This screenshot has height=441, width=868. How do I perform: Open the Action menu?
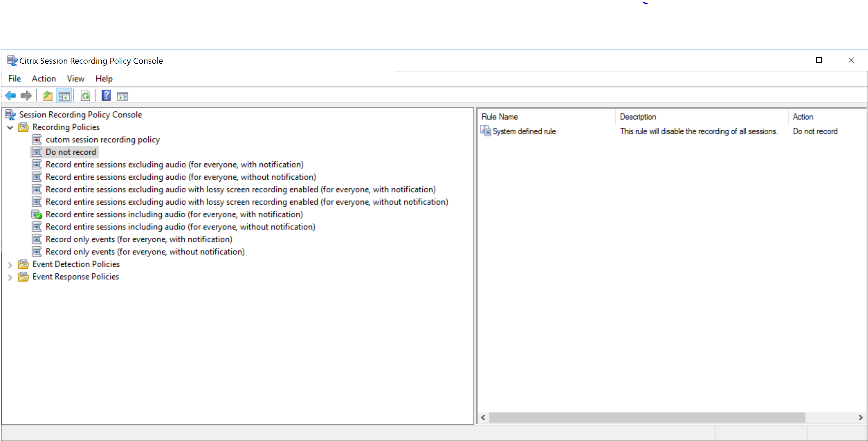[43, 79]
